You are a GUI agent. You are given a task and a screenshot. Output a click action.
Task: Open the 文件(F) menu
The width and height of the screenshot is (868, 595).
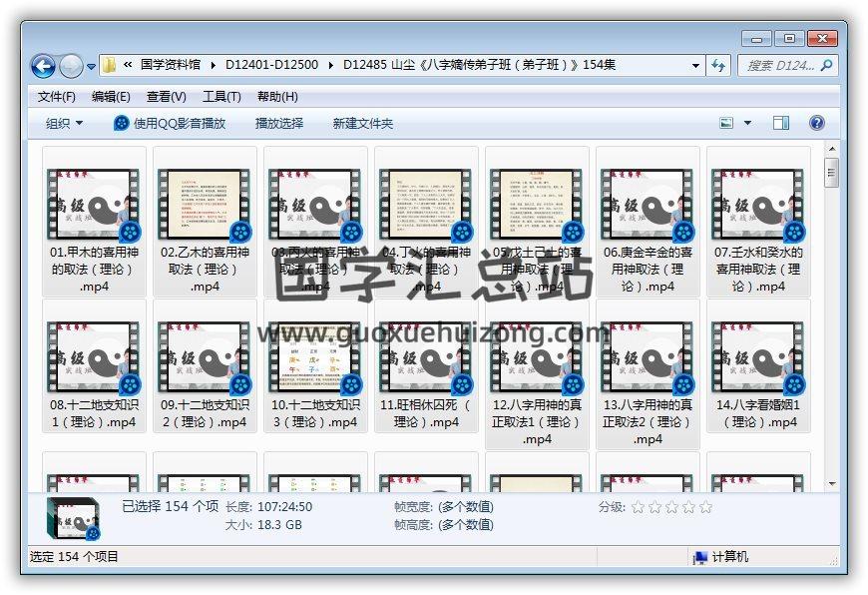57,97
